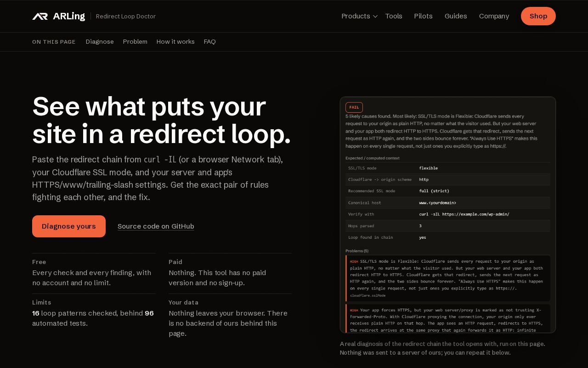Open the Company nav item
588x368 pixels.
pos(494,16)
